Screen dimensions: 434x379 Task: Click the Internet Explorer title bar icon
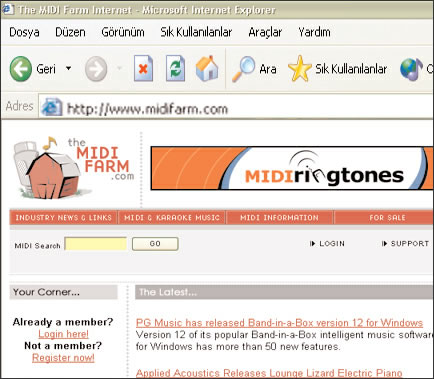pos(7,9)
